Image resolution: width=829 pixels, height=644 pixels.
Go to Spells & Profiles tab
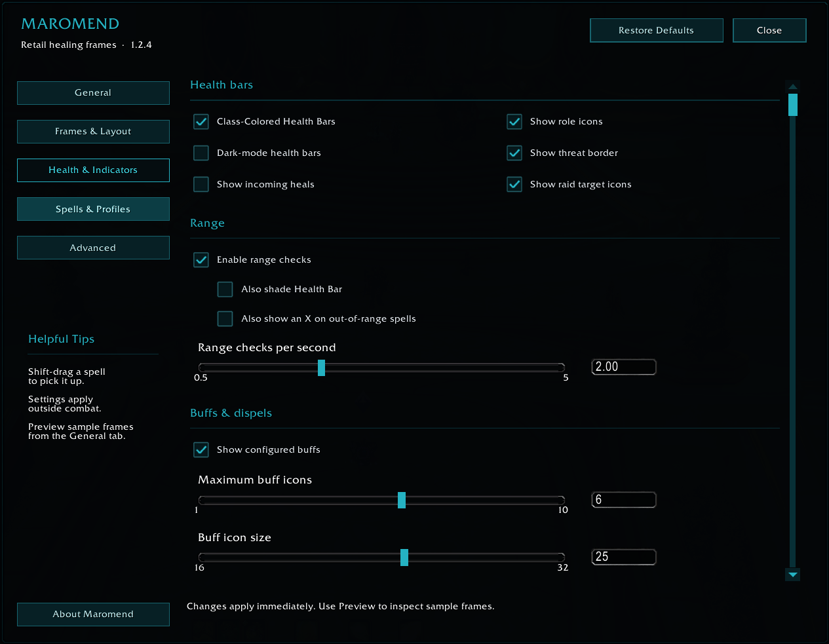[93, 209]
